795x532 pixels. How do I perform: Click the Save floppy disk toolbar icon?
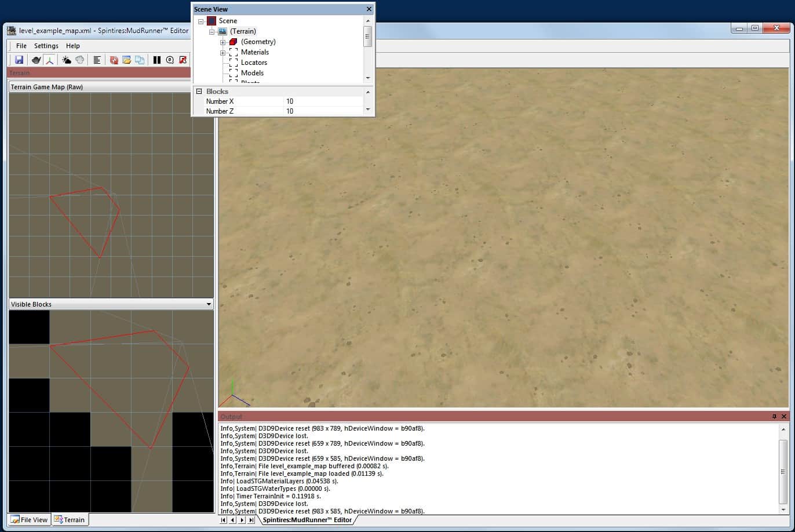click(19, 60)
